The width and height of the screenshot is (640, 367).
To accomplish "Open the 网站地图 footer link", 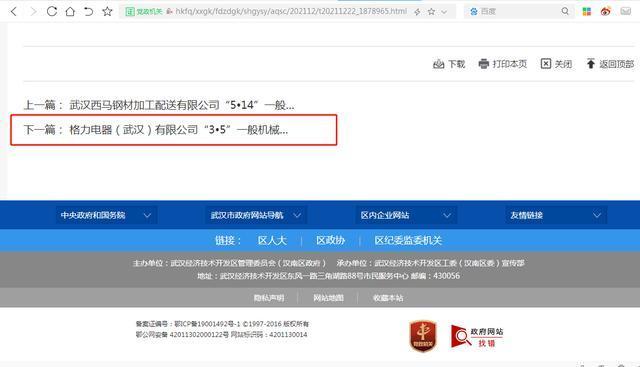I will pos(329,298).
